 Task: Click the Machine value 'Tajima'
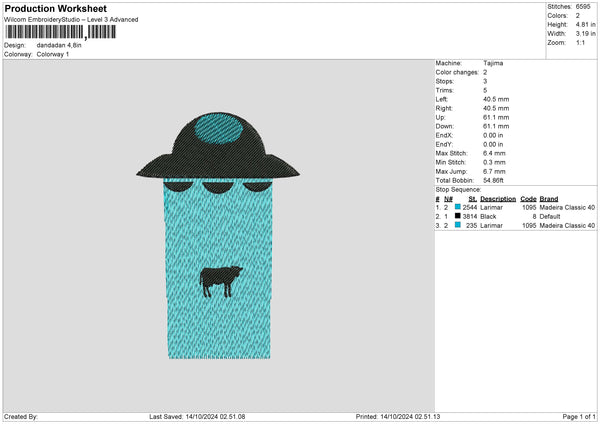493,63
